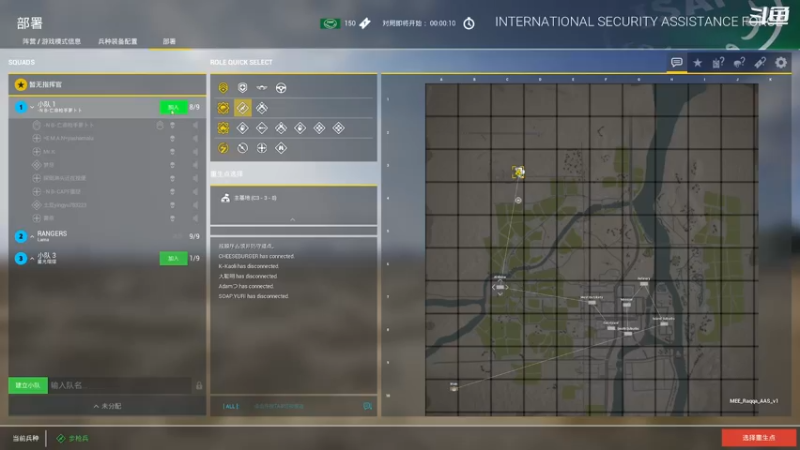The image size is (800, 450).
Task: Join 小队 3 with green 加入 button
Action: [173, 258]
